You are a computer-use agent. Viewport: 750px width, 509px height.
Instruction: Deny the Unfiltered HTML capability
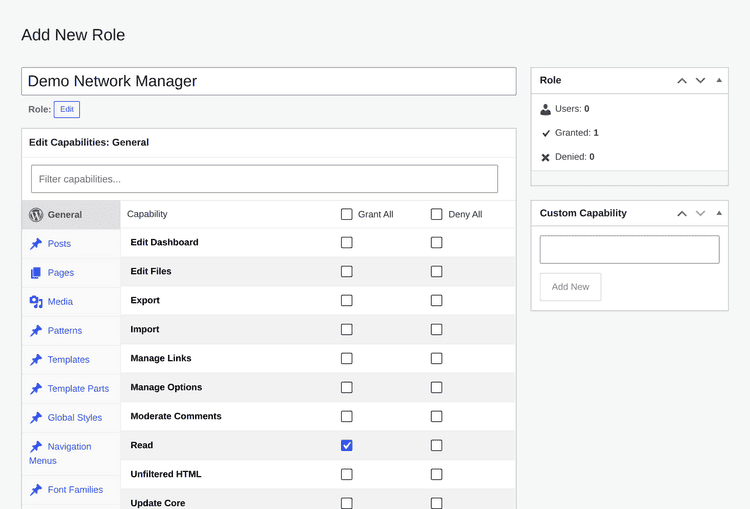pos(437,475)
